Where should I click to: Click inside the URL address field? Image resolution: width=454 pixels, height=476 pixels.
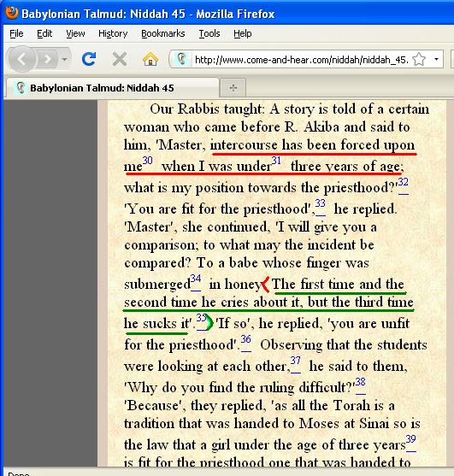pyautogui.click(x=302, y=59)
